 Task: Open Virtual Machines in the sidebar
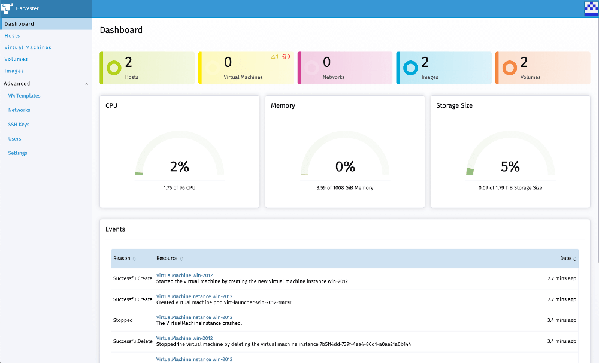pos(28,47)
